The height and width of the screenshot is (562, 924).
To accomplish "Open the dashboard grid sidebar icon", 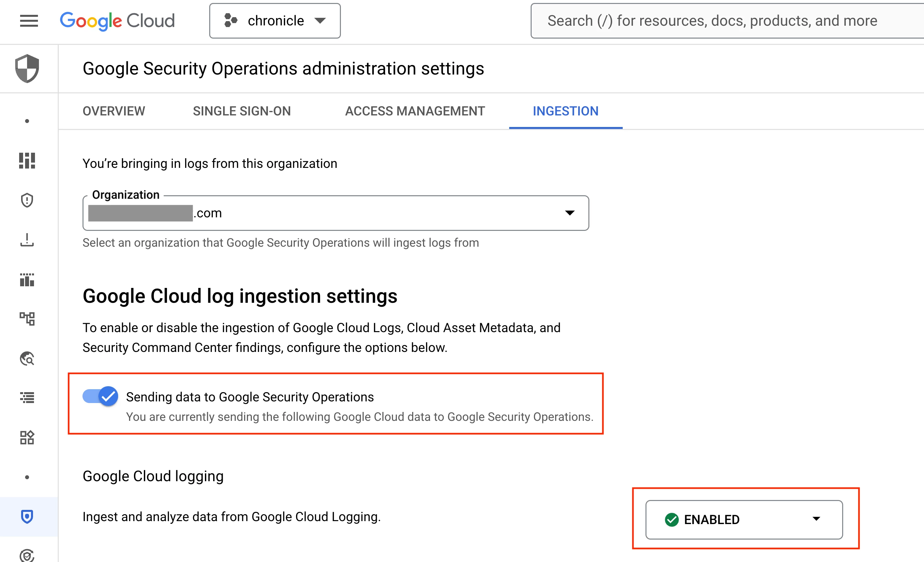I will point(27,161).
